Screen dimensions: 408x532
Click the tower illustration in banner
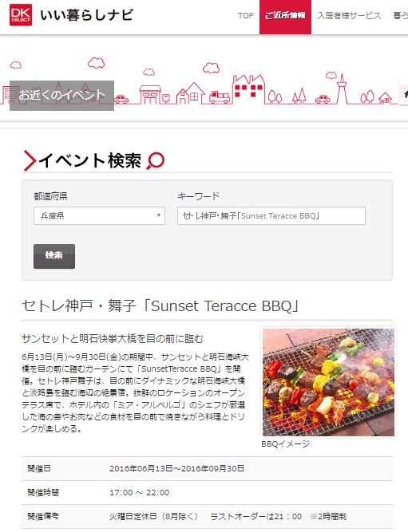coord(342,89)
